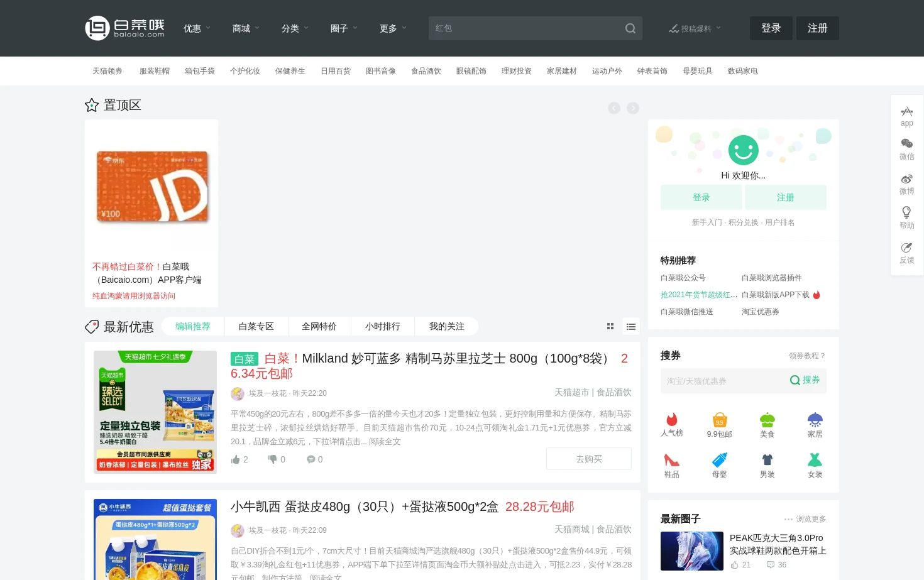Open 家居 coupon category

(x=815, y=425)
